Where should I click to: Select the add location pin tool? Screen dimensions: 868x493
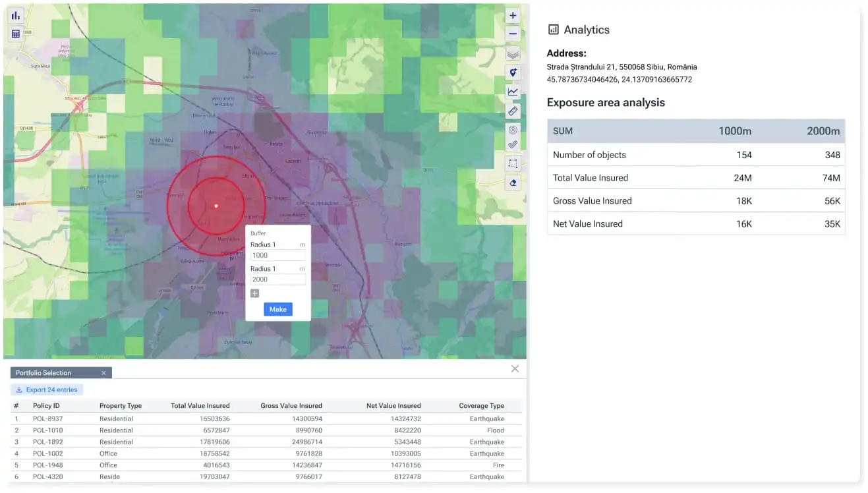(513, 72)
